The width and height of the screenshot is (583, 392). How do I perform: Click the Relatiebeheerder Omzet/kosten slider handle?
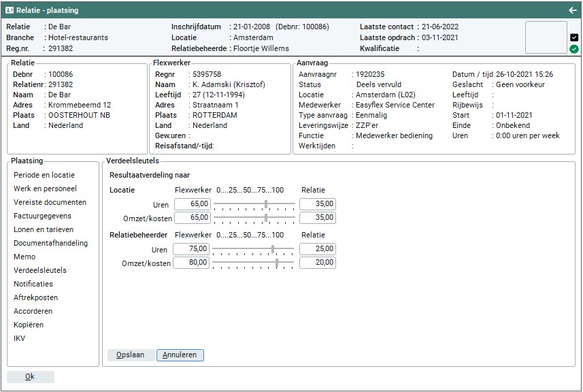[277, 262]
